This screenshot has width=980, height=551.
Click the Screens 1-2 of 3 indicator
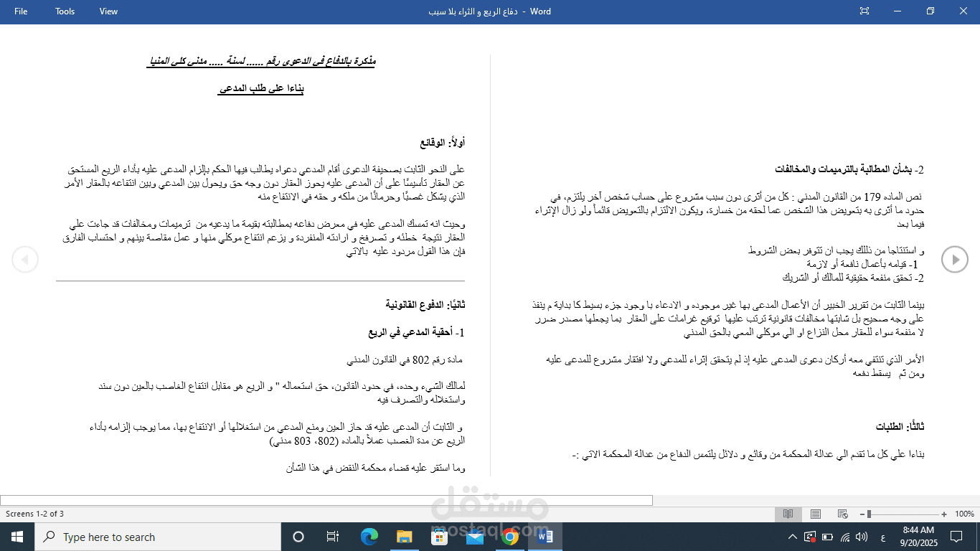34,514
